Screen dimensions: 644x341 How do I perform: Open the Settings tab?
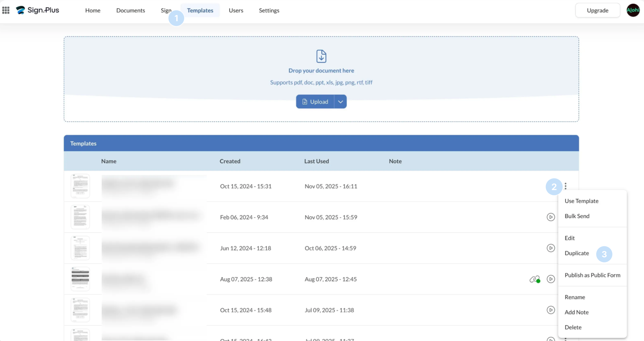(269, 10)
